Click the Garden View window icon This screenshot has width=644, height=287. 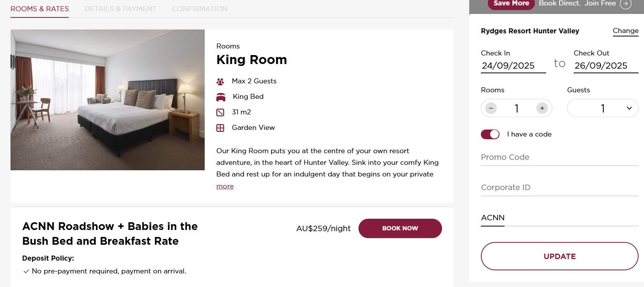click(220, 128)
